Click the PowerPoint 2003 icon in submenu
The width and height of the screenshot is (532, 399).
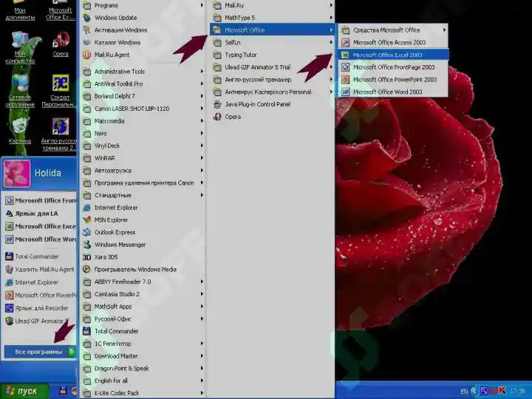(x=345, y=80)
